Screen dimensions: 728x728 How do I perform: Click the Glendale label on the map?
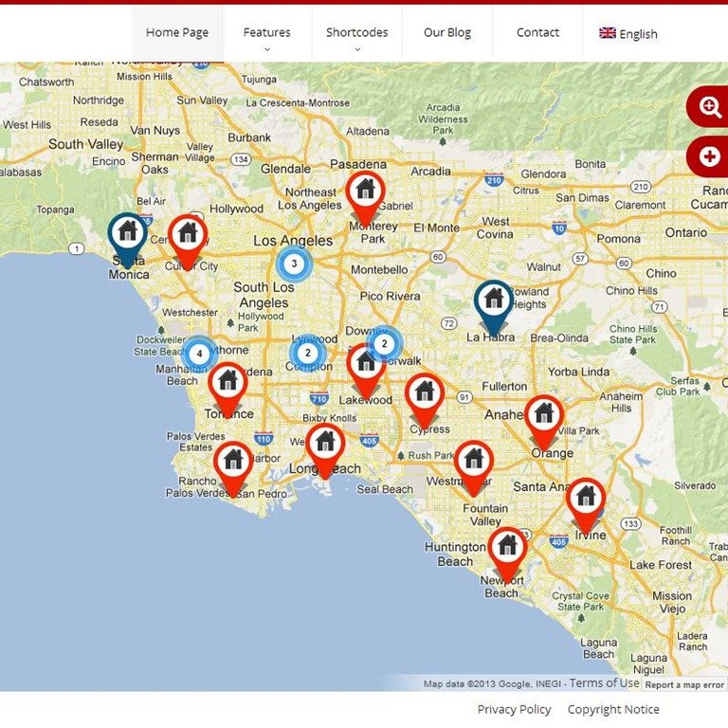[285, 169]
